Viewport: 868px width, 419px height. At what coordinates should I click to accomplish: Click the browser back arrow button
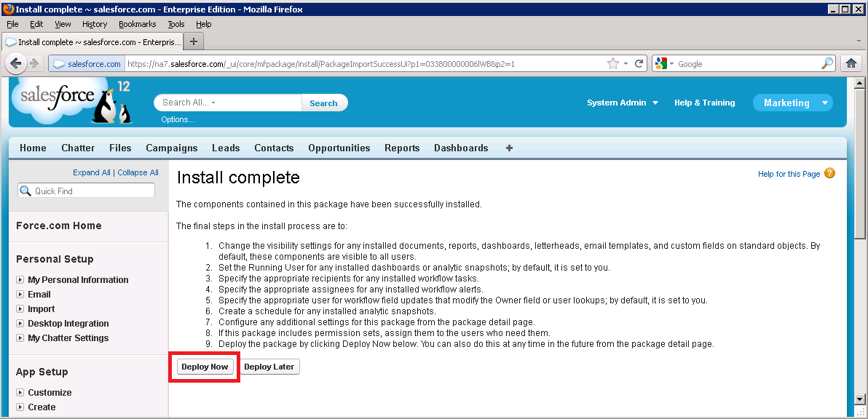(x=16, y=64)
